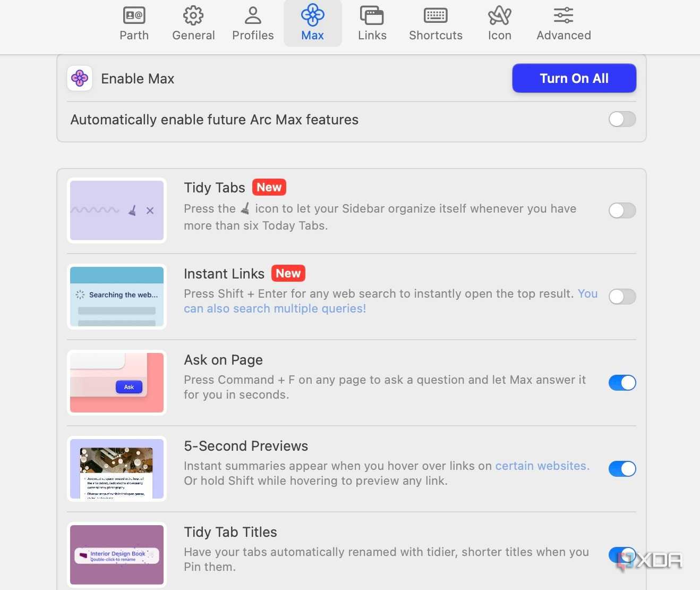
Task: Switch to the Profiles tab
Action: click(x=253, y=24)
